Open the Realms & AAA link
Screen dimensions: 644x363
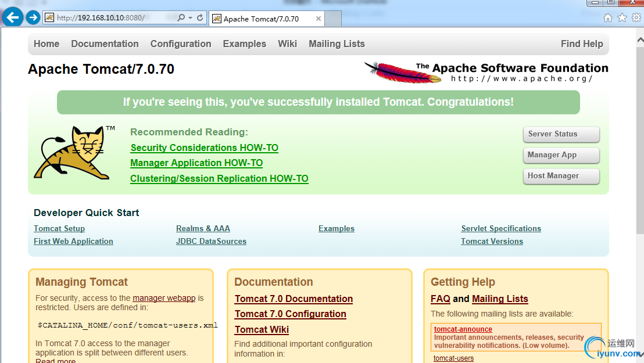[203, 229]
